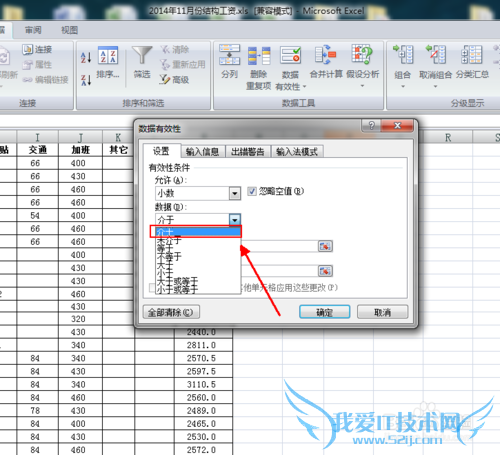500x455 pixels.
Task: Click cell with value 2489.0
Action: [203, 410]
